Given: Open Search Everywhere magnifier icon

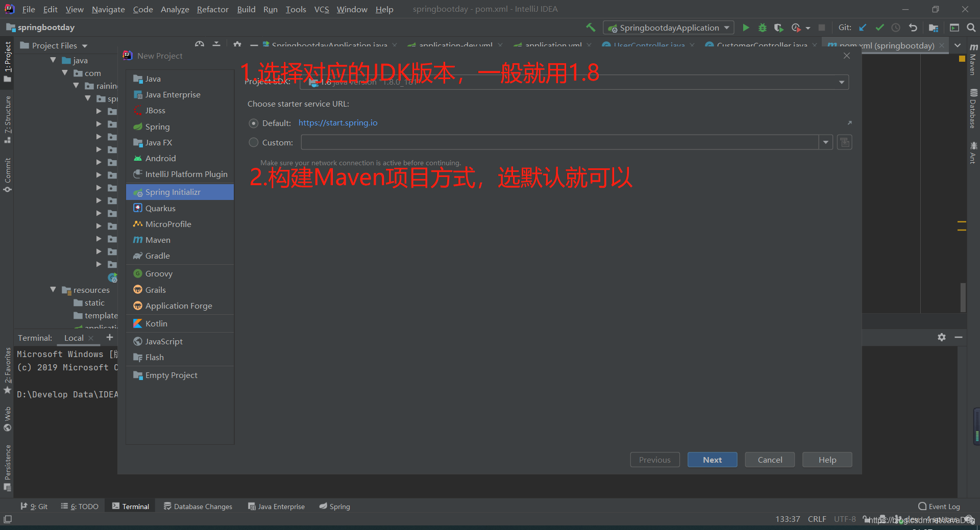Looking at the screenshot, I should [x=971, y=28].
